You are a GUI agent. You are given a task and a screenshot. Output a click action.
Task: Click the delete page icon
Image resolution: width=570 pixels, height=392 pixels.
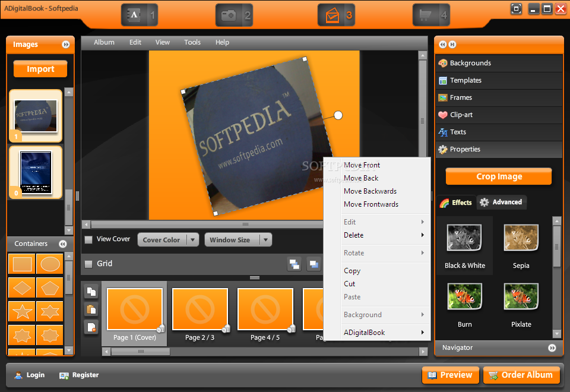[x=91, y=327]
